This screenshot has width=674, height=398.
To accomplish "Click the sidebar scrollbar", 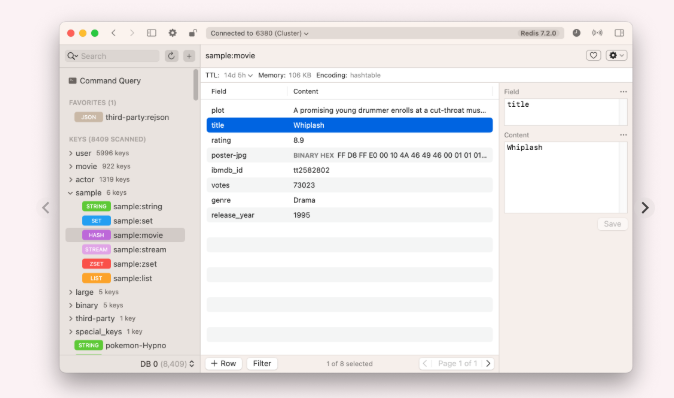I will [x=196, y=85].
